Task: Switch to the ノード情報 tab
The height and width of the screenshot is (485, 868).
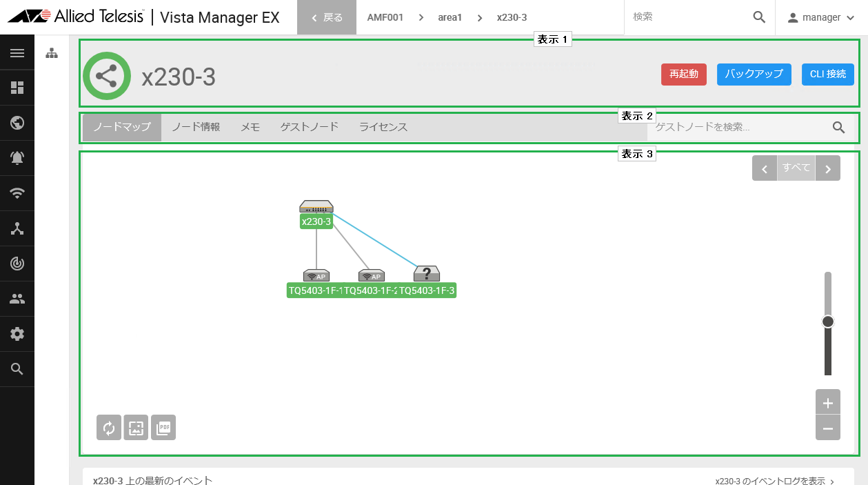Action: [x=196, y=127]
